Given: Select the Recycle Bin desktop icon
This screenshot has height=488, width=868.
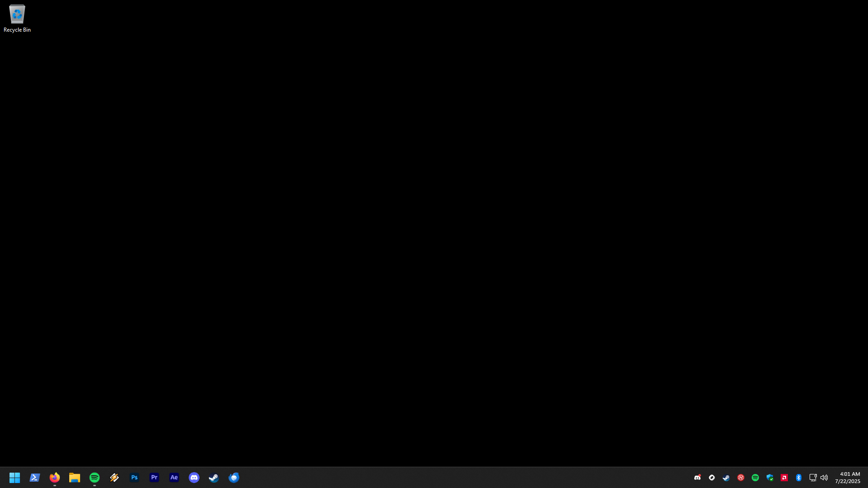Looking at the screenshot, I should [x=17, y=19].
